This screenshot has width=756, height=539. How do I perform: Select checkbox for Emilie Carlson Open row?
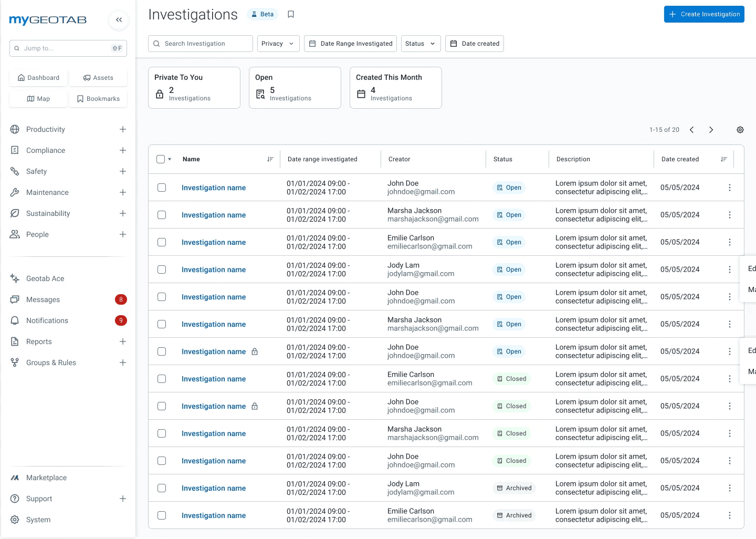click(162, 242)
